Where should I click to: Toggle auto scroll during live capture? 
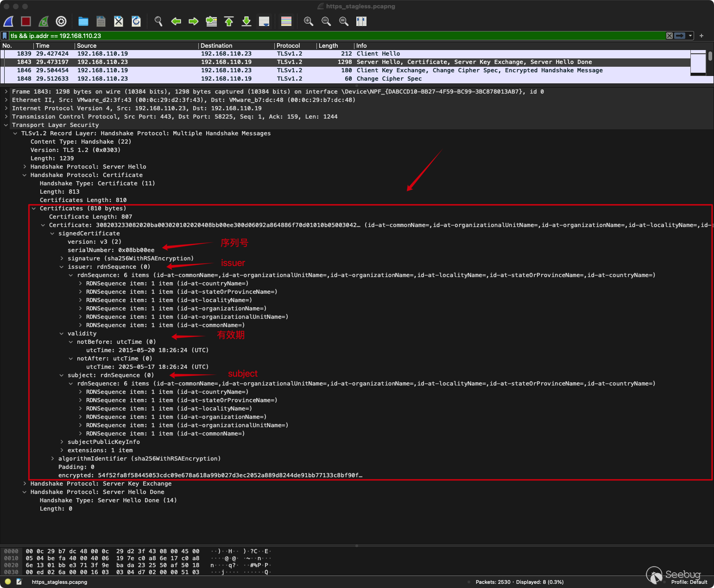click(x=264, y=21)
